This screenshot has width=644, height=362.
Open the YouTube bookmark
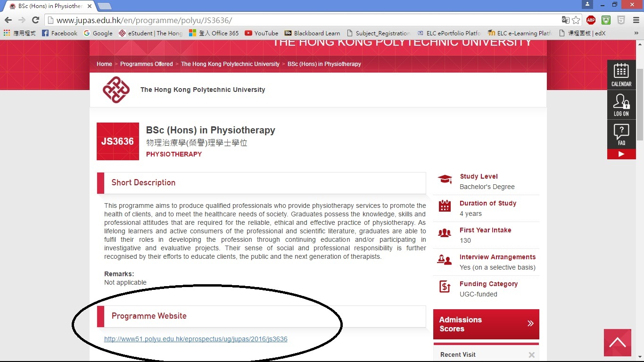coord(262,33)
